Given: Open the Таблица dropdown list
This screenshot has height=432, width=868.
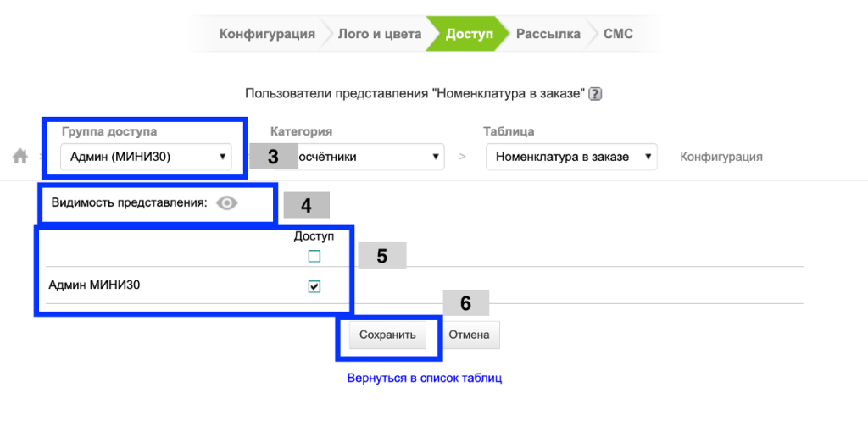Looking at the screenshot, I should coord(571,157).
